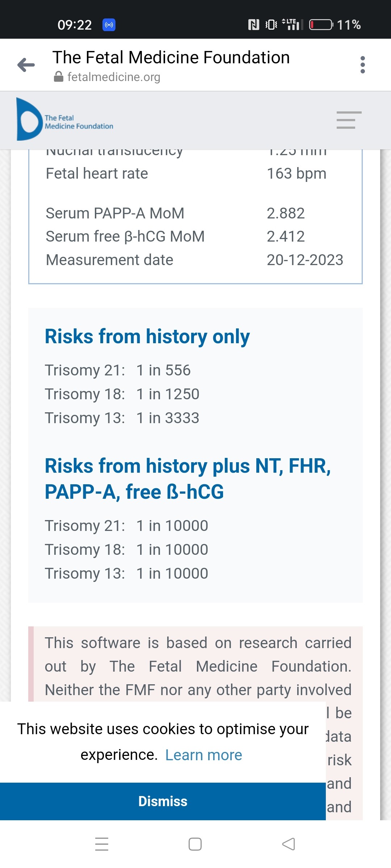Screen dimensions: 391x868
Task: Tap the battery indicator in status bar
Action: 321,25
